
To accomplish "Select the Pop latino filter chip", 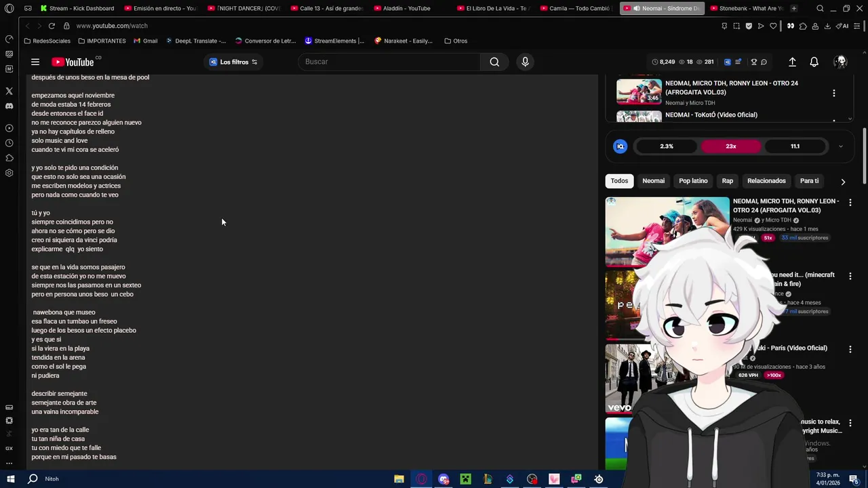I will [693, 181].
